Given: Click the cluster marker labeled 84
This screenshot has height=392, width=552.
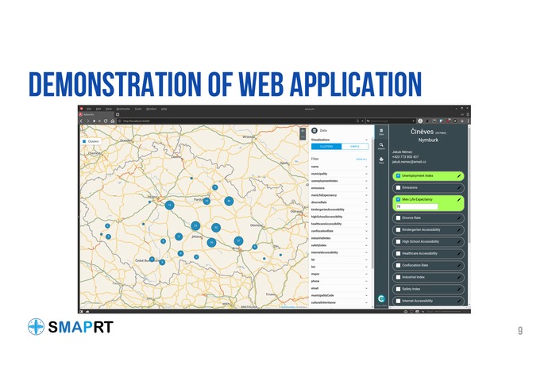Looking at the screenshot, I should tap(229, 201).
